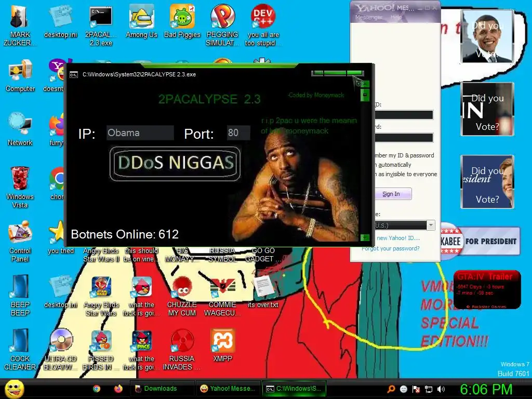The image size is (532, 399).
Task: Click the PISSED BIRDS IN... shortcut
Action: click(x=101, y=349)
